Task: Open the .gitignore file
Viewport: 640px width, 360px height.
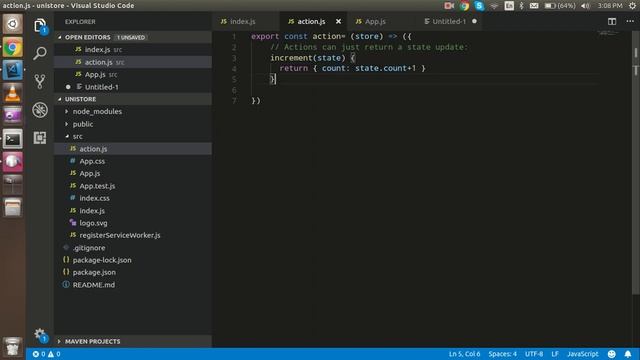Action: tap(133, 248)
